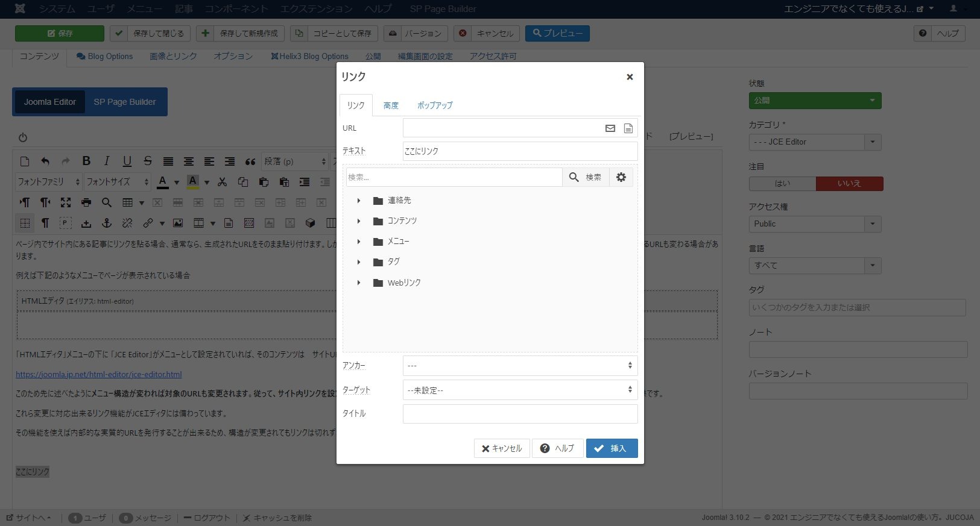Click the anchor icon in editor toolbar
Viewport: 980px width, 526px height.
click(x=107, y=223)
